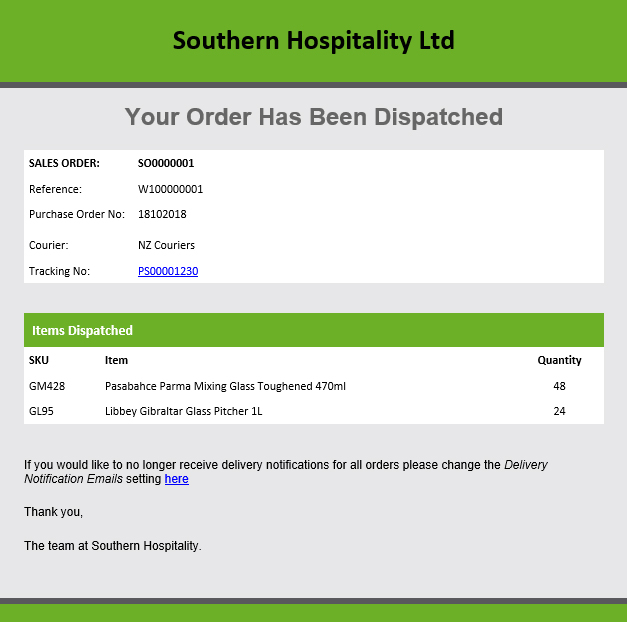Select the GM428 SKU code

[47, 386]
